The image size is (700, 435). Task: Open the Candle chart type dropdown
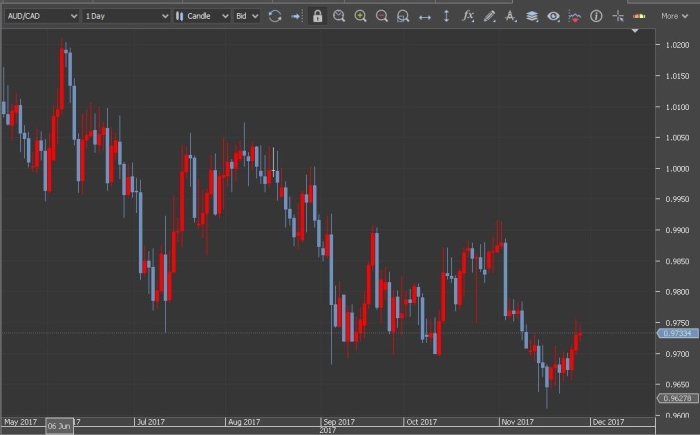pos(202,16)
